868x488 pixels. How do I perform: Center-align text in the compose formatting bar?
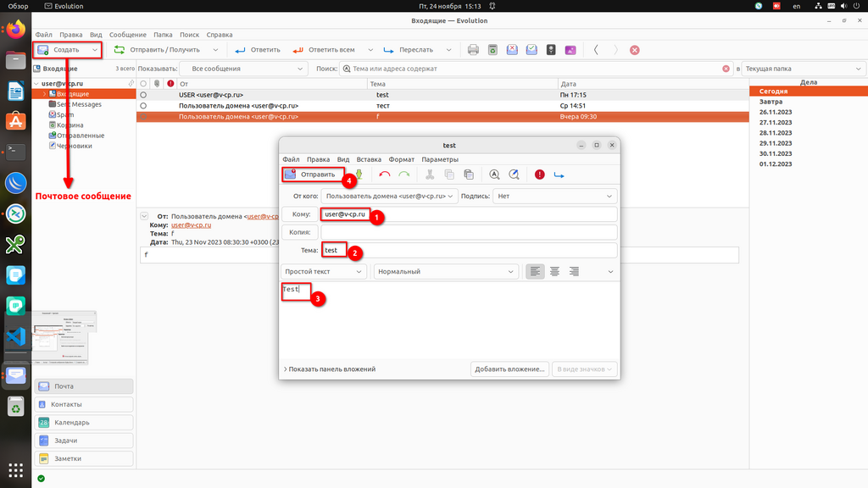554,272
